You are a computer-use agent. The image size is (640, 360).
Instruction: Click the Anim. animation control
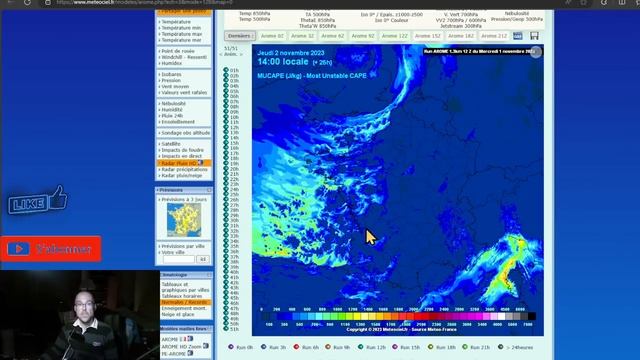coord(231,54)
